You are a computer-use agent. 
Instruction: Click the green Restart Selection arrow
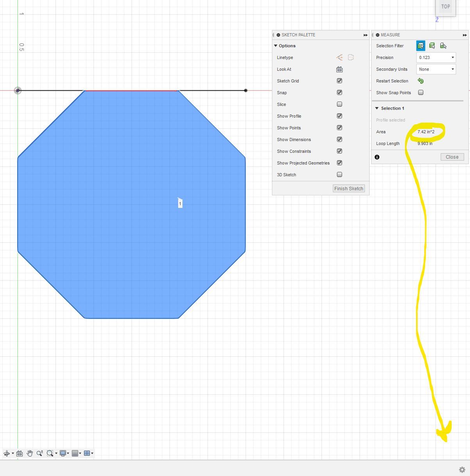(x=421, y=81)
